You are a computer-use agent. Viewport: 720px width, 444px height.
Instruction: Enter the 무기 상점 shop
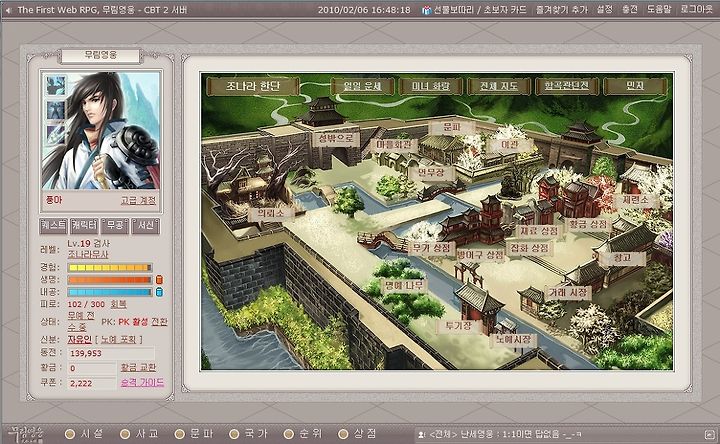click(431, 249)
